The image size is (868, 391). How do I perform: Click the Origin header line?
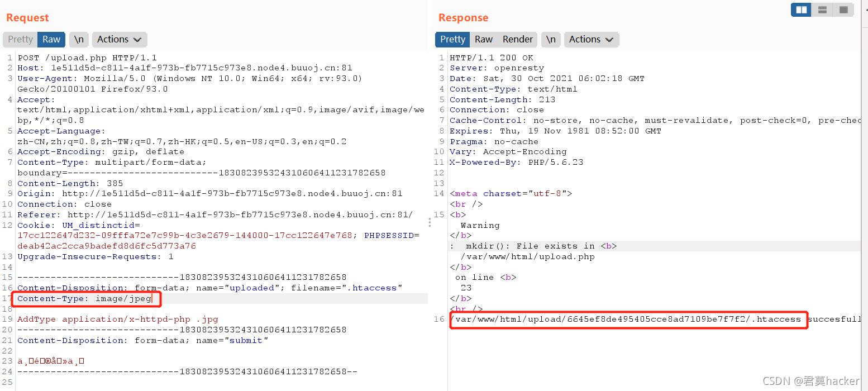210,194
